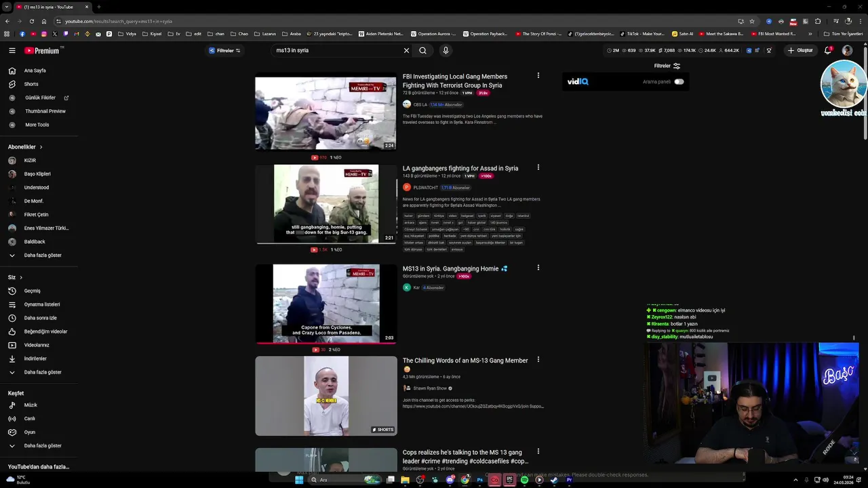Viewport: 868px width, 488px height.
Task: Open Filtreler on the results right side
Action: tap(667, 66)
